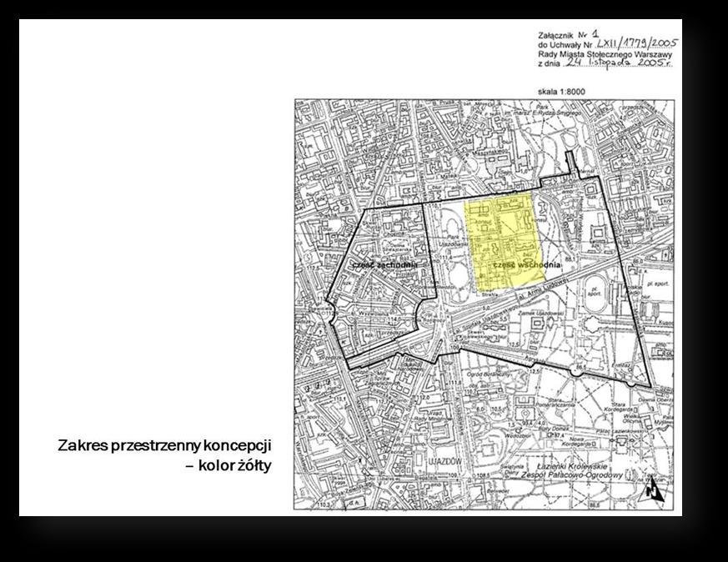Viewport: 728px width, 562px height.
Task: Click the 'Nowa Kordegarda' map label
Action: click(577, 441)
